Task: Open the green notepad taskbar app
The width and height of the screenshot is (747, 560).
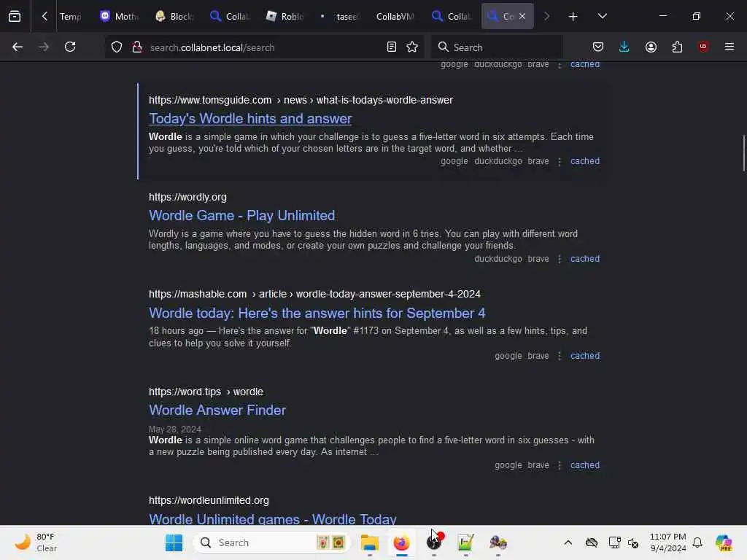Action: coord(466,542)
